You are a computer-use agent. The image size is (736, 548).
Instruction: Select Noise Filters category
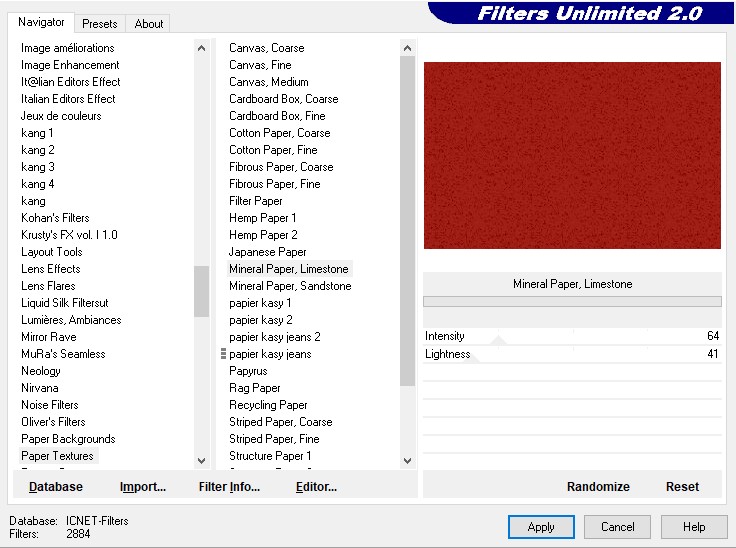pos(49,404)
